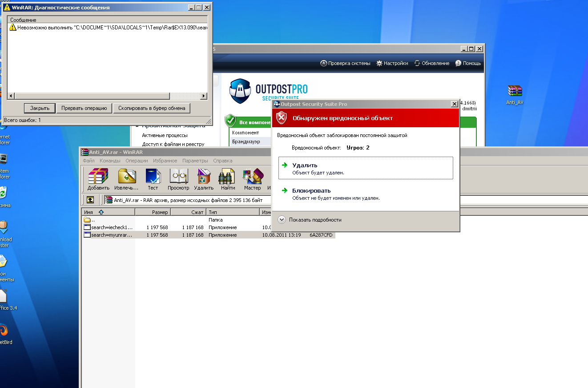The image size is (588, 388).
Task: Open the Recycle Bin desktop icon
Action: pos(4,197)
